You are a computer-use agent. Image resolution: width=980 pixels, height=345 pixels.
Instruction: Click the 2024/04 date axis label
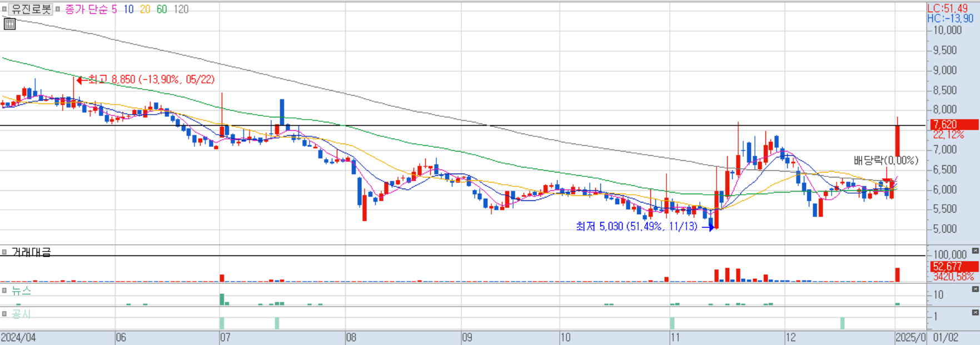pyautogui.click(x=18, y=337)
